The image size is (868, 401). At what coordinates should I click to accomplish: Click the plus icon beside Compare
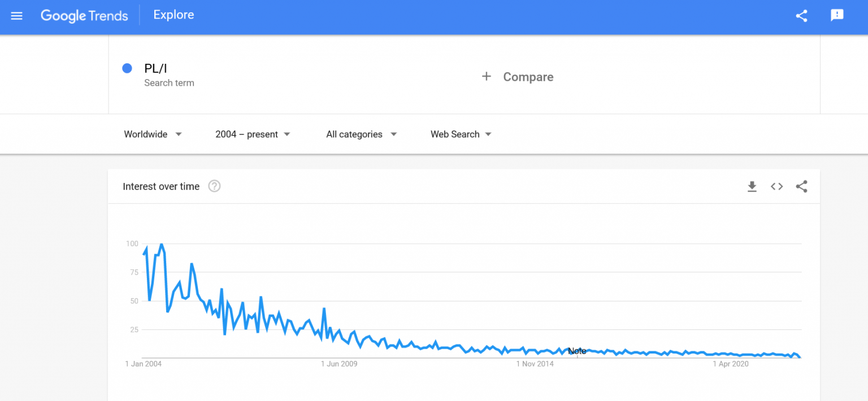[x=486, y=76]
